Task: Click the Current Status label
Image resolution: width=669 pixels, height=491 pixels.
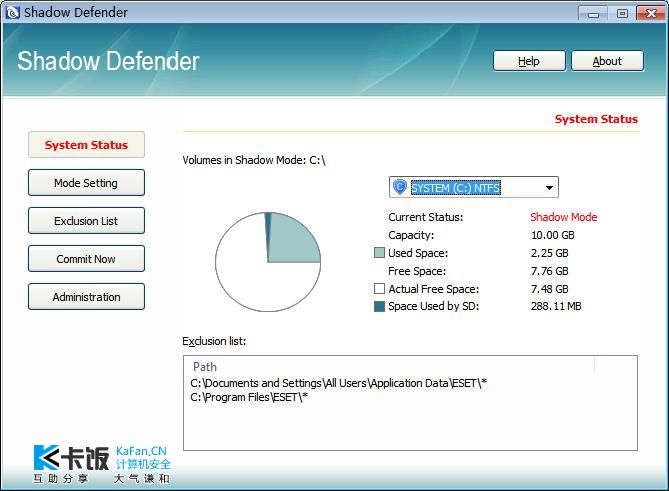Action: (425, 217)
